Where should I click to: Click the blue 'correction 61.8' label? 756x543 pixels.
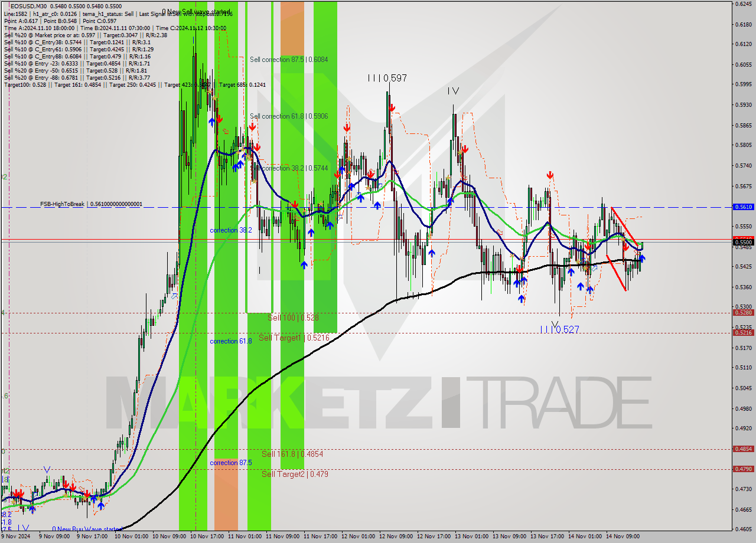(231, 341)
